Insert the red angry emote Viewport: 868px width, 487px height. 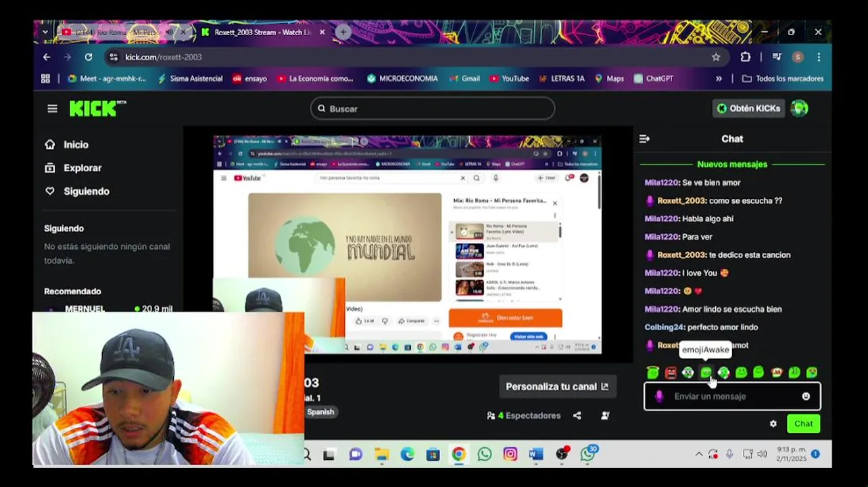click(671, 372)
